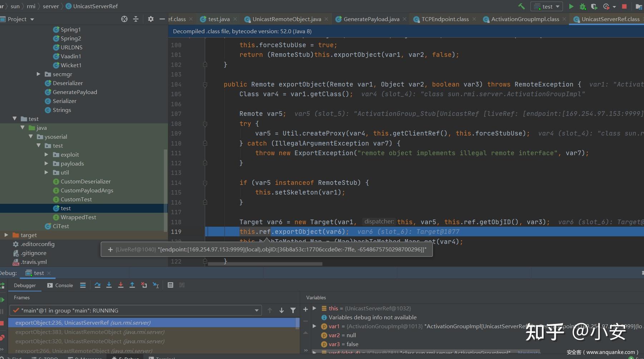Switch to the TCPEndpoint.class tab

pos(445,19)
